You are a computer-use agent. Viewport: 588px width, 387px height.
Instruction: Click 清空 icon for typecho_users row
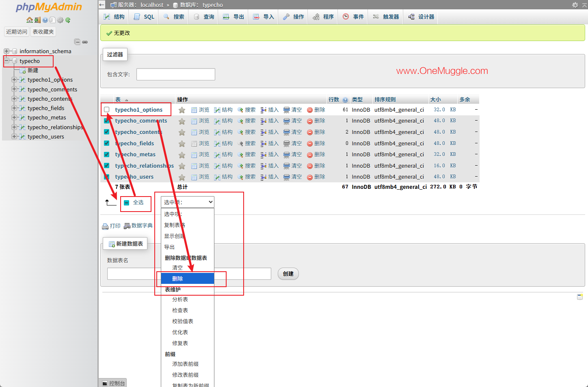287,177
